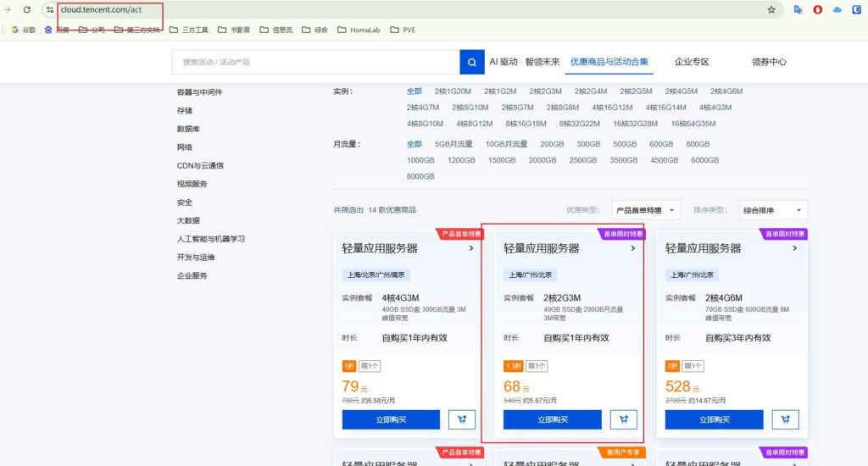
Task: Filter 实例 by 全部
Action: [x=414, y=92]
